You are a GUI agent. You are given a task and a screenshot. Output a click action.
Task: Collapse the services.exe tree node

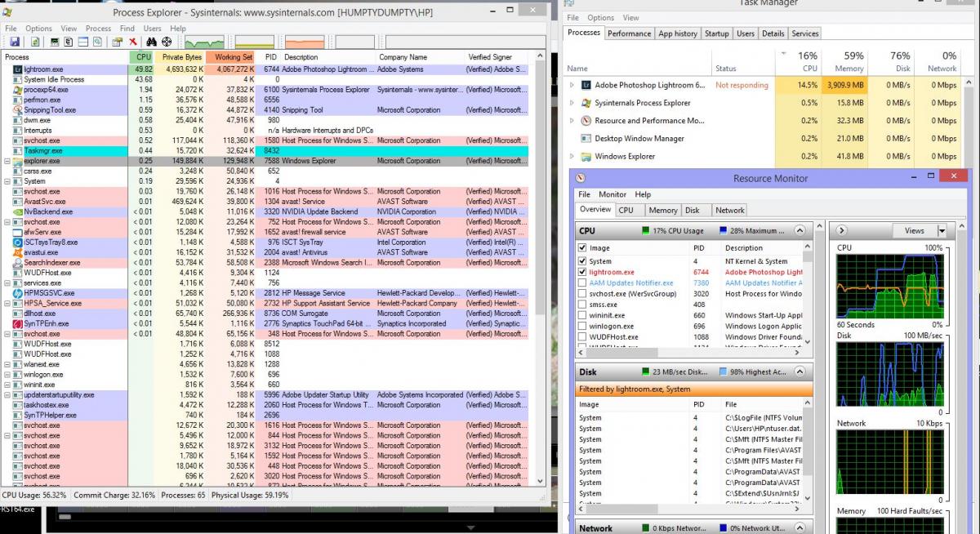[x=7, y=283]
